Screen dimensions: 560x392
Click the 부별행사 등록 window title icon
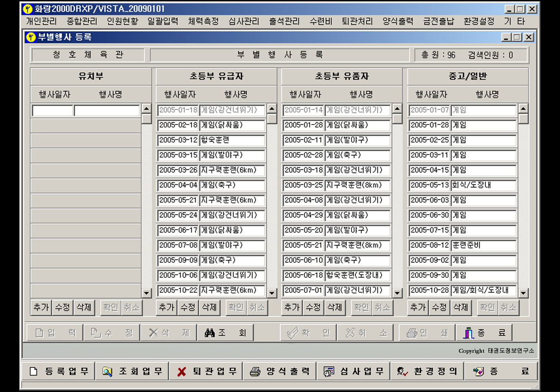pos(31,37)
